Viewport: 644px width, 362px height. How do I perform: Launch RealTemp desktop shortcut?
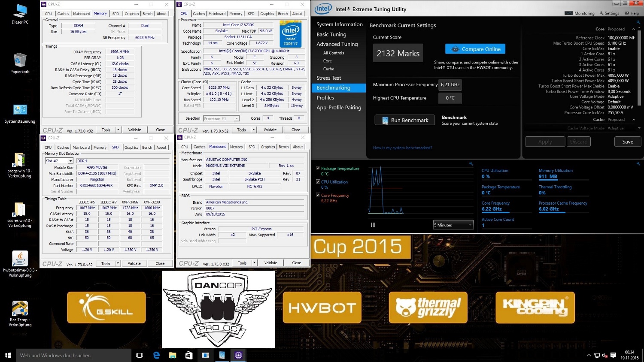click(x=20, y=314)
